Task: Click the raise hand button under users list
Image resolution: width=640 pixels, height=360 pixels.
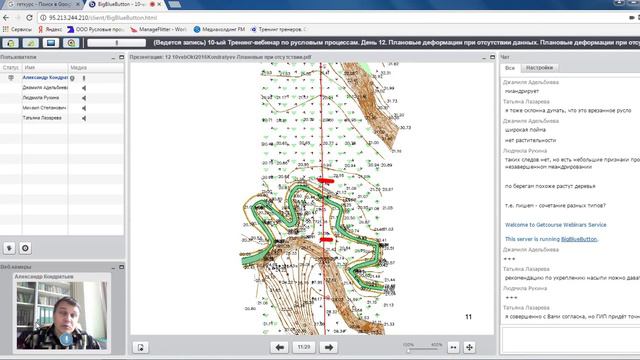Action: point(9,248)
